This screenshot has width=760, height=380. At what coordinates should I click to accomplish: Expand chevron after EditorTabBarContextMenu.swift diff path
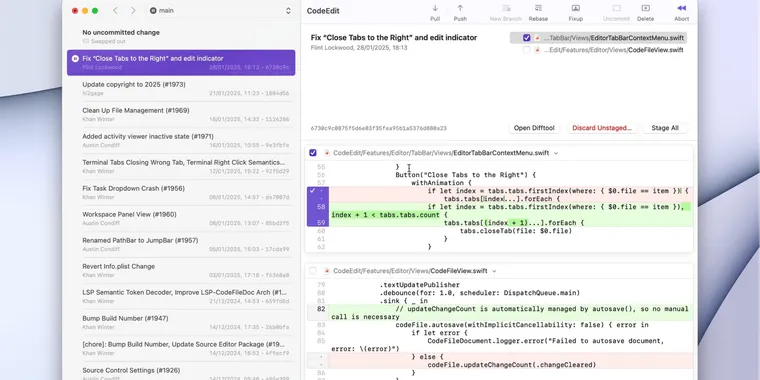tap(556, 153)
